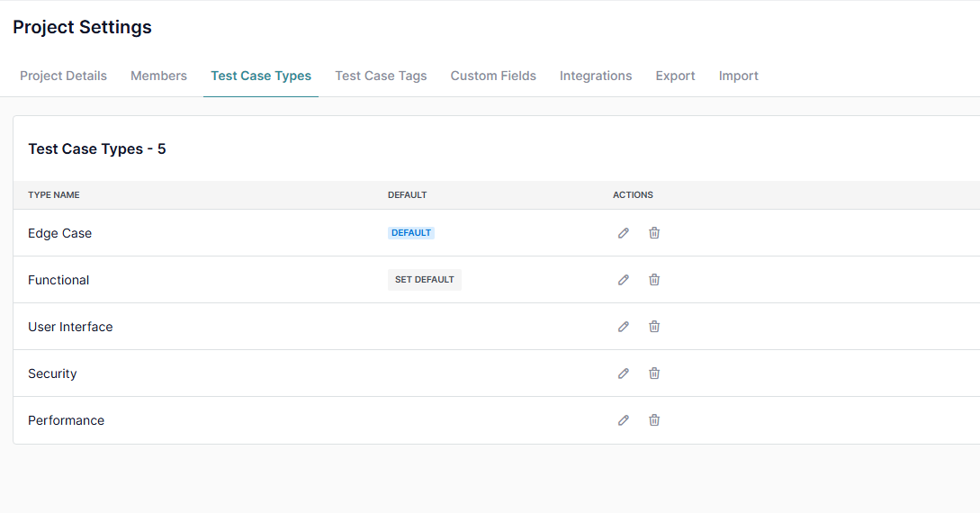Delete the User Interface type
This screenshot has width=980, height=513.
coord(653,327)
